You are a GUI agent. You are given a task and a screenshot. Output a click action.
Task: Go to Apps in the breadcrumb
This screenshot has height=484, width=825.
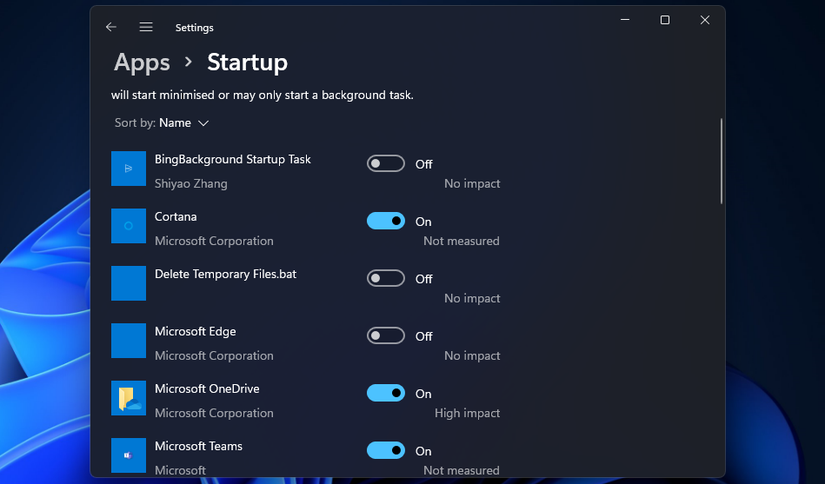pyautogui.click(x=142, y=62)
